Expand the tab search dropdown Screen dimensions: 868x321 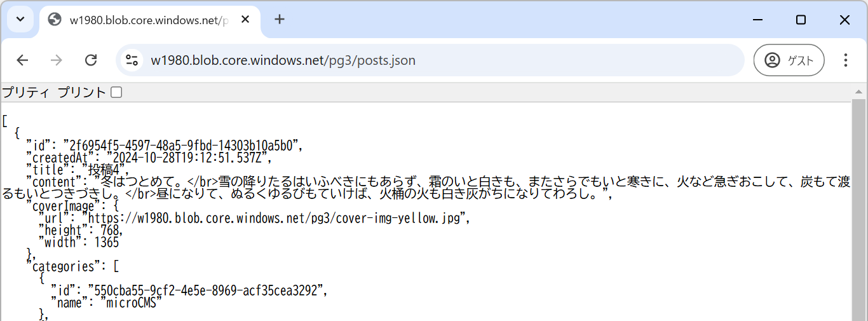click(x=20, y=20)
